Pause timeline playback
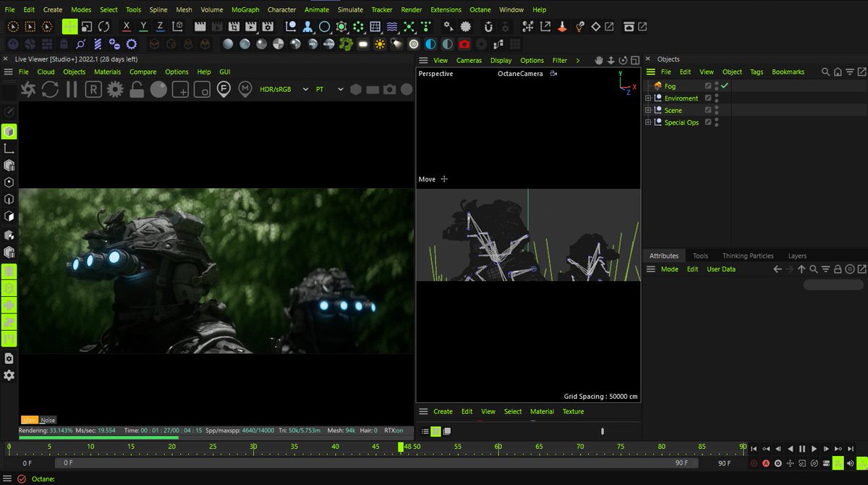This screenshot has width=868, height=485. point(802,449)
